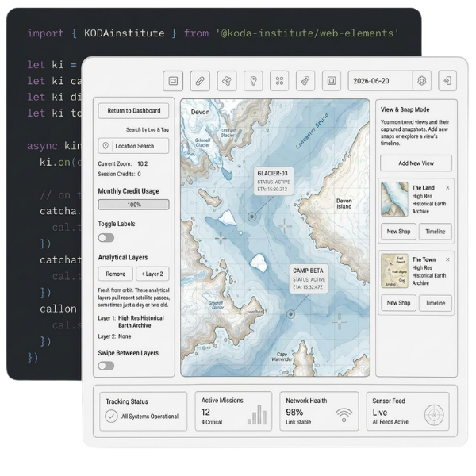
Task: Click the checkmark icon in Tracking Status
Action: pyautogui.click(x=111, y=416)
